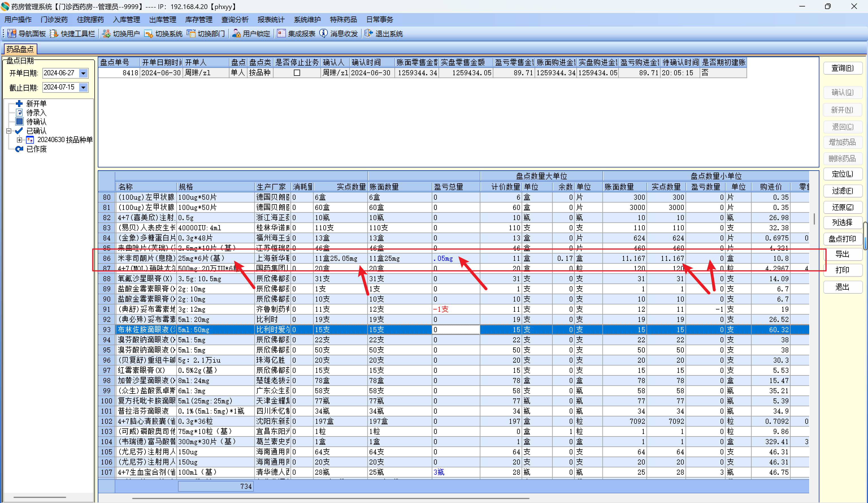Image resolution: width=868 pixels, height=503 pixels.
Task: Open the 报表统计 menu
Action: tap(271, 20)
